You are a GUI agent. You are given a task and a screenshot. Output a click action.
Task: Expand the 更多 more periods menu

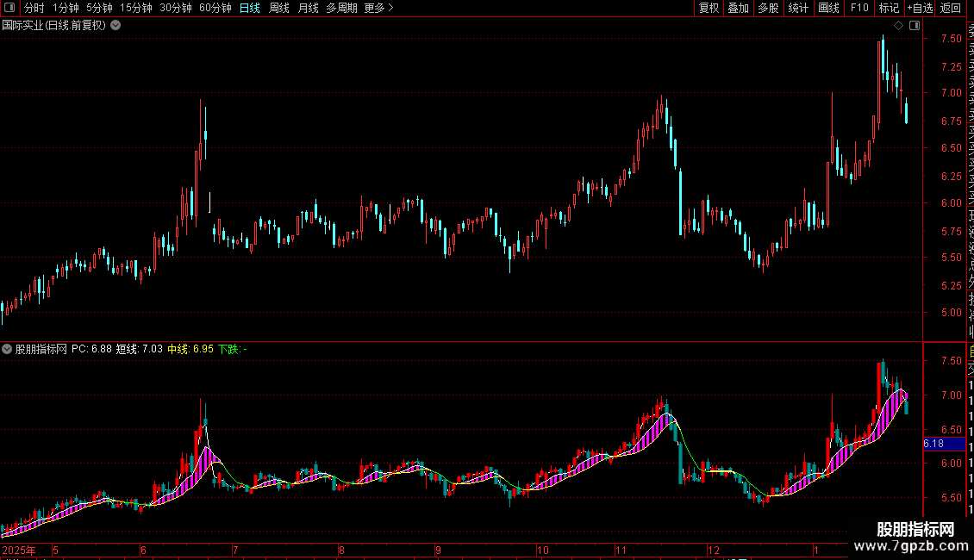click(x=379, y=8)
